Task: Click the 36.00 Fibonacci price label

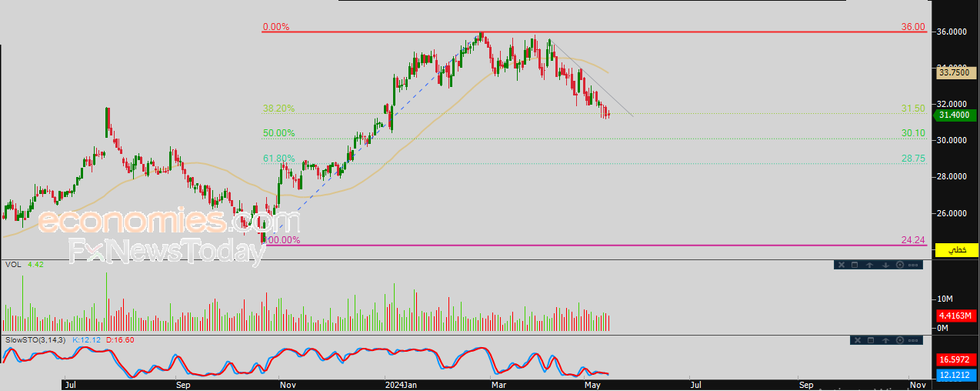Action: coord(913,27)
